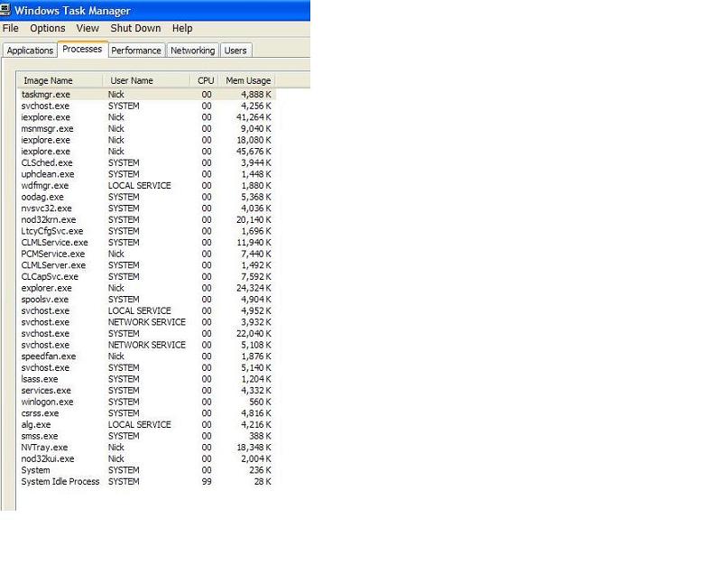Select the CLCapSvc.exe process

[147, 276]
